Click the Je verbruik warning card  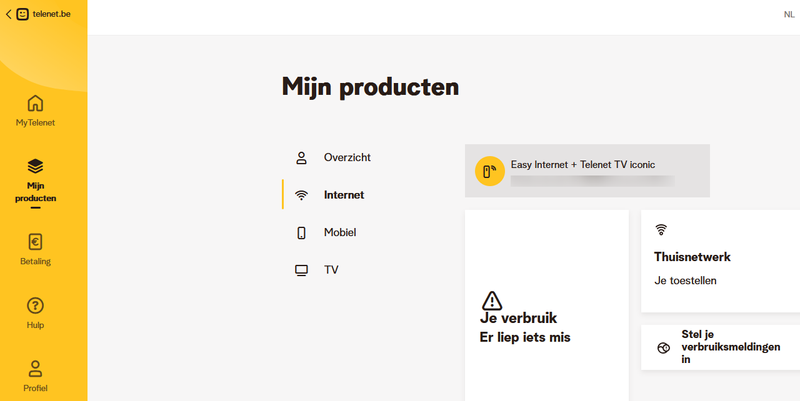(546, 318)
